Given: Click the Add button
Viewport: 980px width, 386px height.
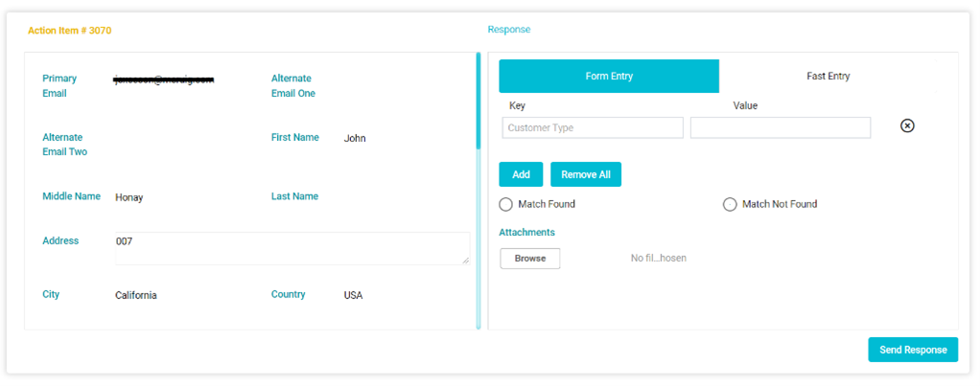Looking at the screenshot, I should (x=521, y=174).
